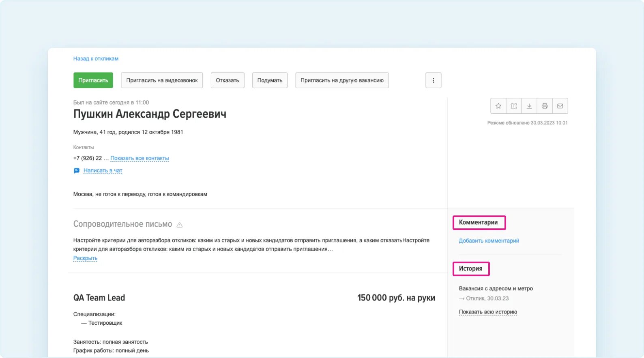Click the Сопроводительное письмо heading
Image resolution: width=644 pixels, height=358 pixels.
pos(122,224)
